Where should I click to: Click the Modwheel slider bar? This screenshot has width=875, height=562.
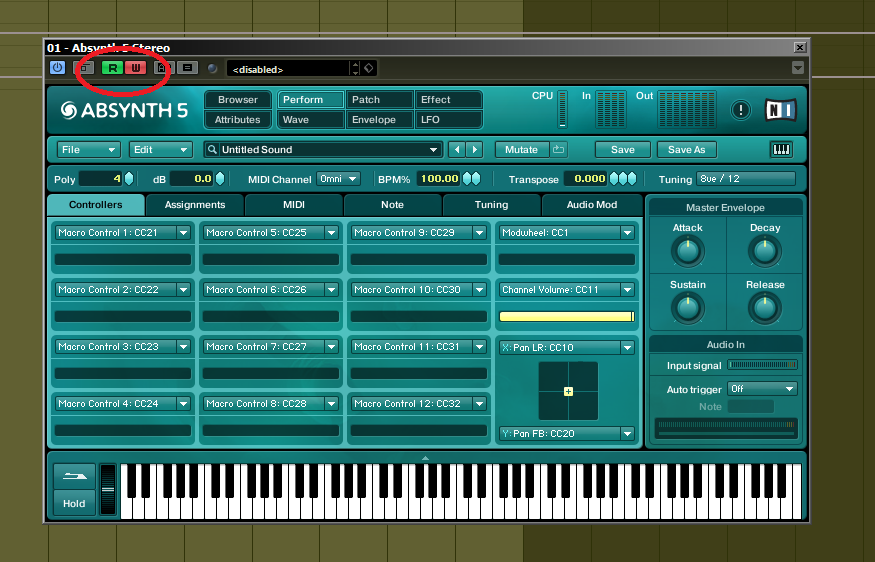[566, 260]
